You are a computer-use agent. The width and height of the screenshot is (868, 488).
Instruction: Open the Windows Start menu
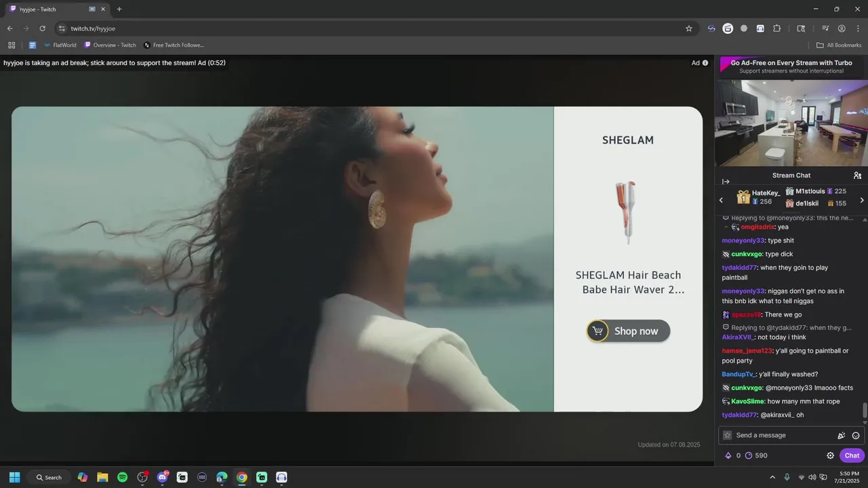click(14, 477)
